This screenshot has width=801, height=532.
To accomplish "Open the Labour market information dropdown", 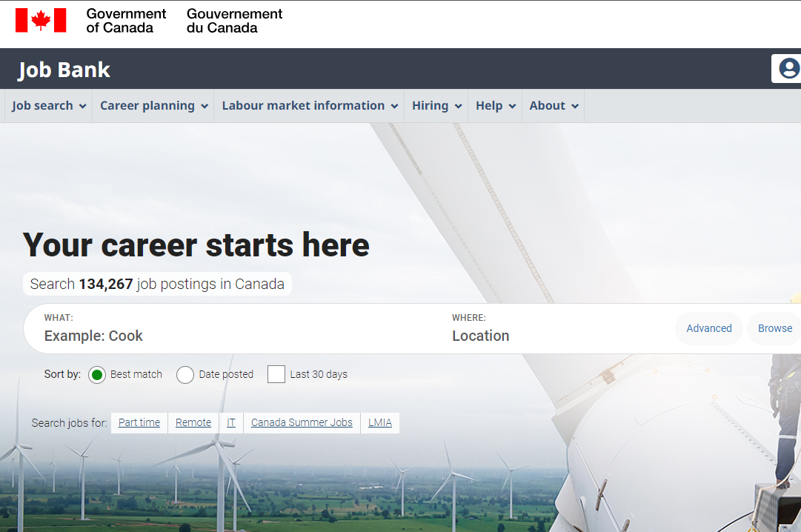I will click(310, 106).
